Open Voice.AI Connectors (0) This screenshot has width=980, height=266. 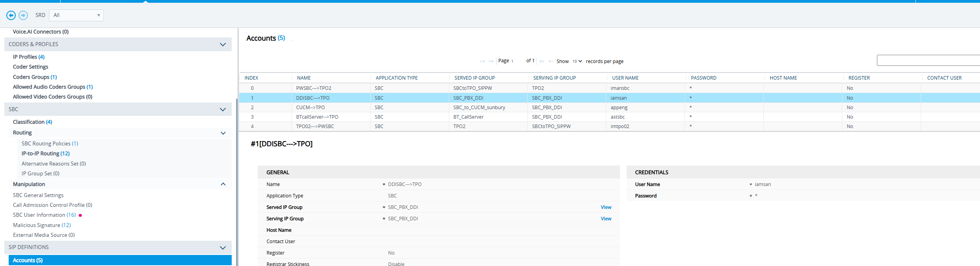[x=41, y=32]
